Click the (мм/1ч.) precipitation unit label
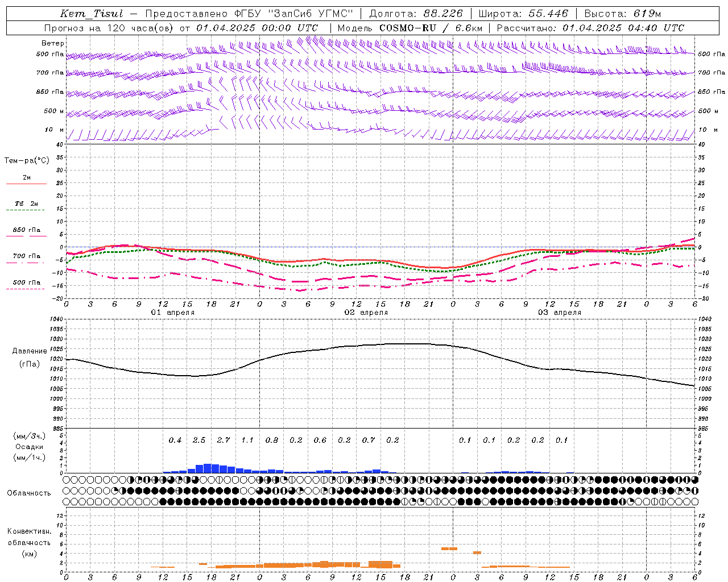Screen dimensions: 728x582 (x=30, y=458)
